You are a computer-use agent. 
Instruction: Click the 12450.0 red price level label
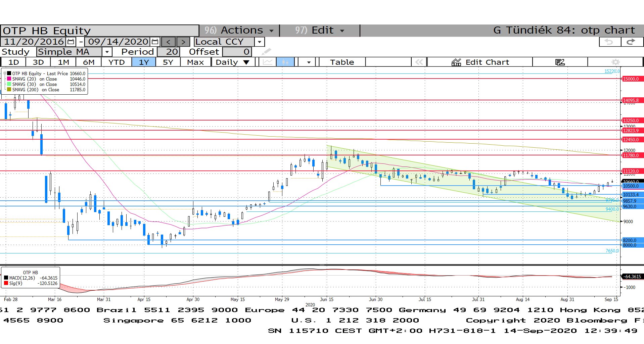click(x=632, y=140)
